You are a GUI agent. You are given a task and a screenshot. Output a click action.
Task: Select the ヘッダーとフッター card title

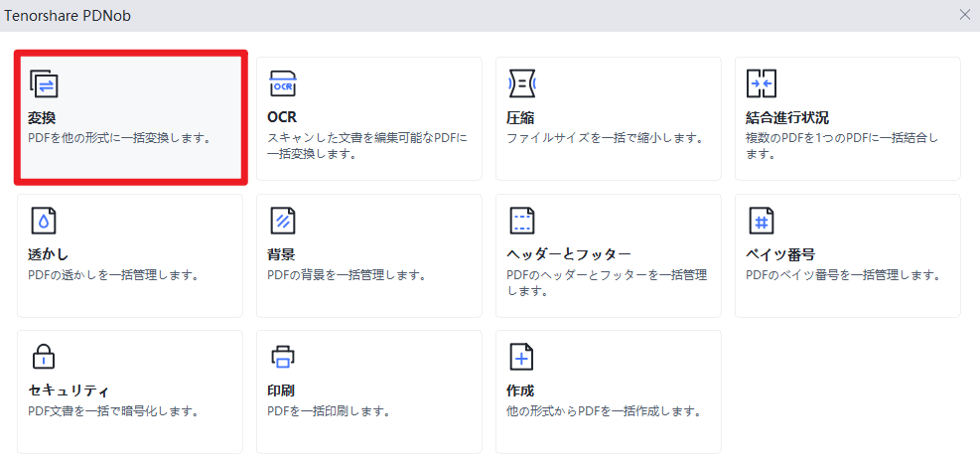tap(569, 254)
